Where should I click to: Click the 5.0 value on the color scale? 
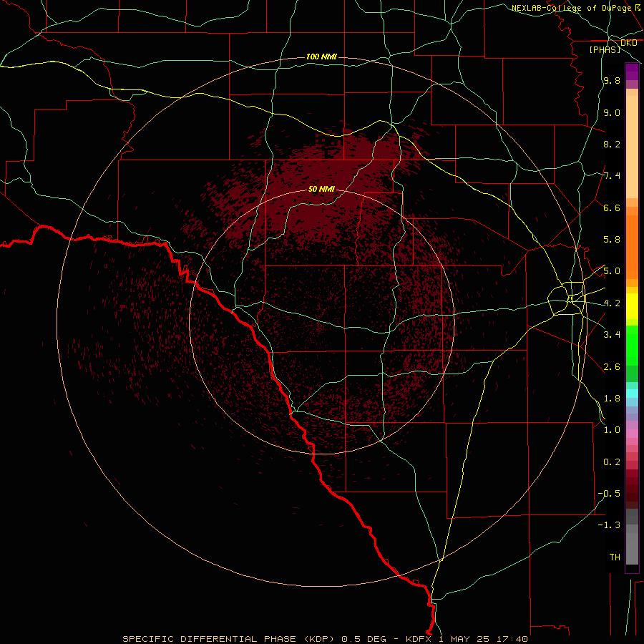[x=612, y=271]
